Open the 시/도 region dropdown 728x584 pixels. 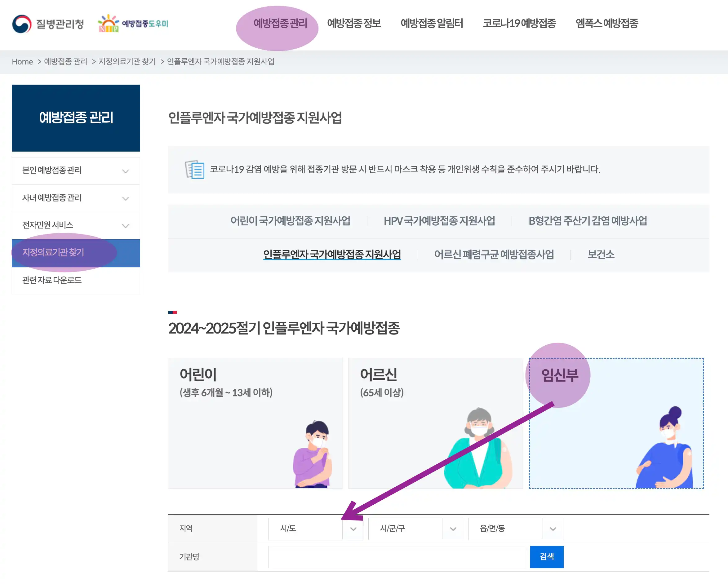315,529
